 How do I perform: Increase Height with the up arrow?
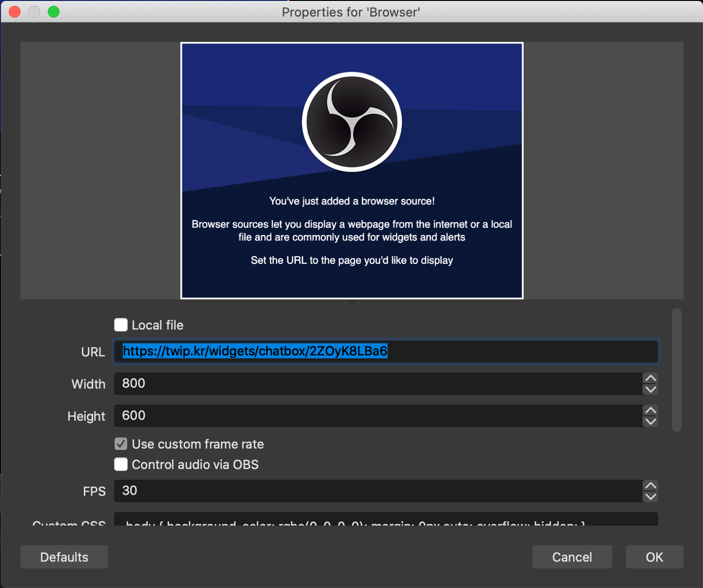pyautogui.click(x=650, y=411)
